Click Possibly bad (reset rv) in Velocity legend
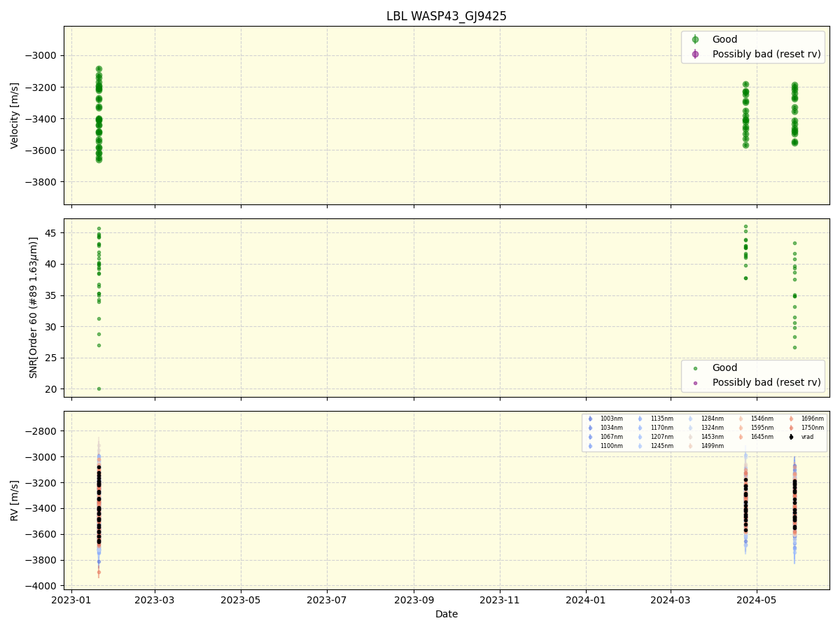 pyautogui.click(x=766, y=54)
